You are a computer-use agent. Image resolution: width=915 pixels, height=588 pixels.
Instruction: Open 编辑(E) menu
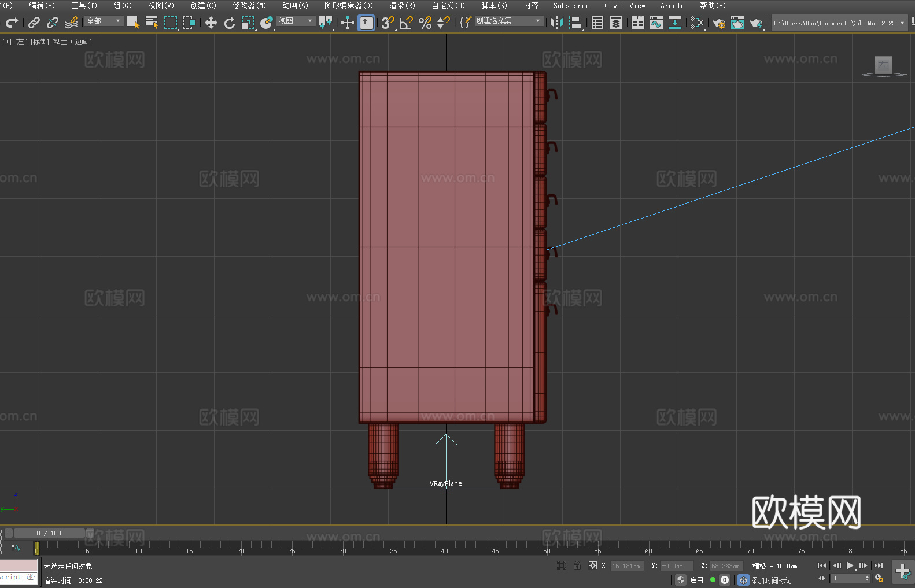(42, 5)
